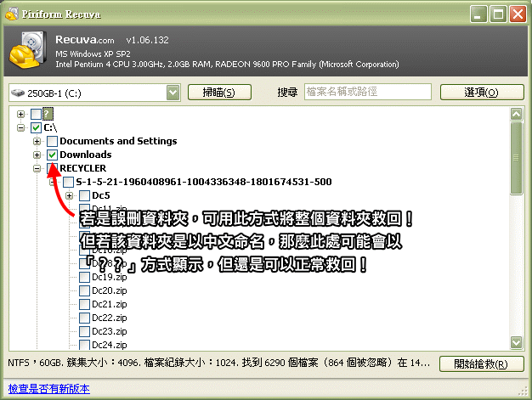
Task: Select the Dc19.zip file
Action: (x=110, y=277)
